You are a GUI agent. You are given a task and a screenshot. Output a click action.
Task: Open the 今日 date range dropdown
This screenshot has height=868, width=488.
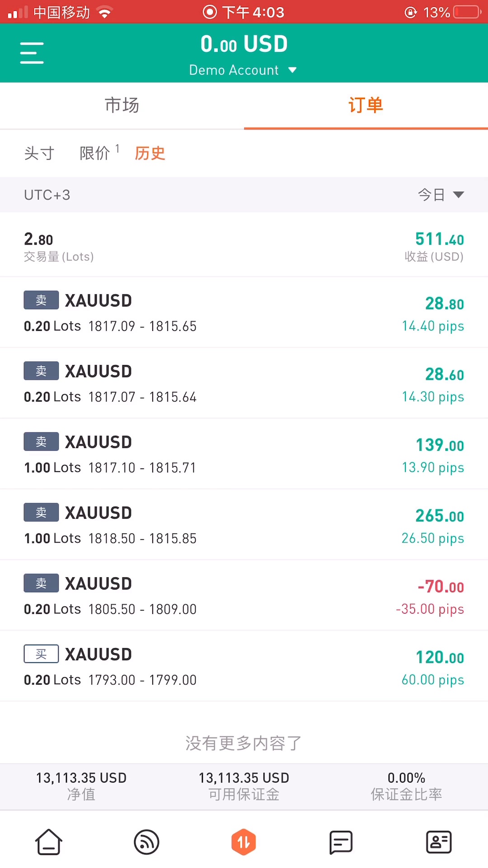point(441,195)
